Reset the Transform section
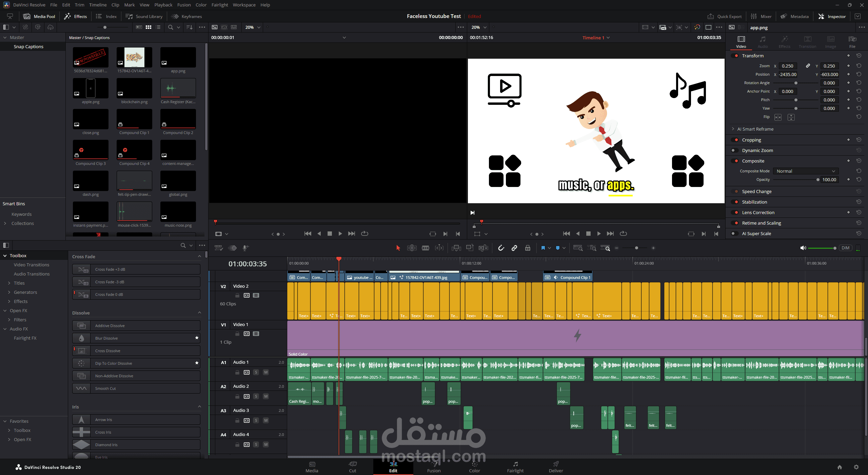Image resolution: width=868 pixels, height=475 pixels. tap(859, 56)
